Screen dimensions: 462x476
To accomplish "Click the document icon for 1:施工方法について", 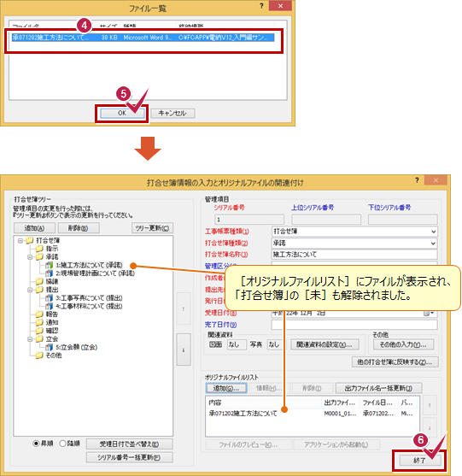I will (50, 265).
